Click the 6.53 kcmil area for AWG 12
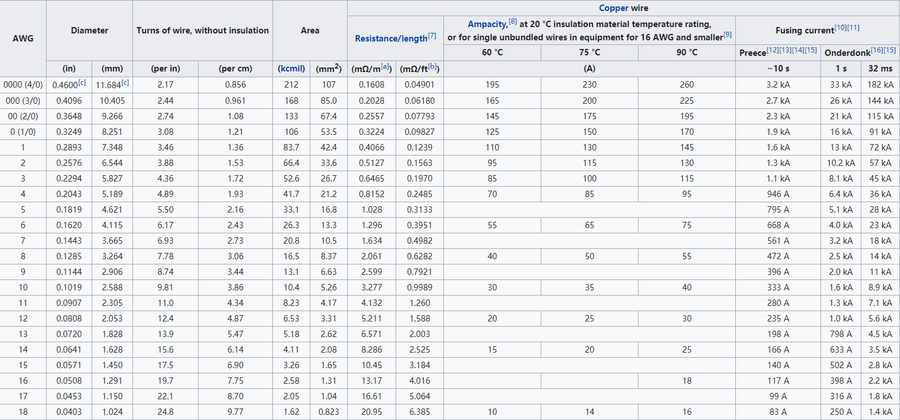900x420 pixels. 291,318
